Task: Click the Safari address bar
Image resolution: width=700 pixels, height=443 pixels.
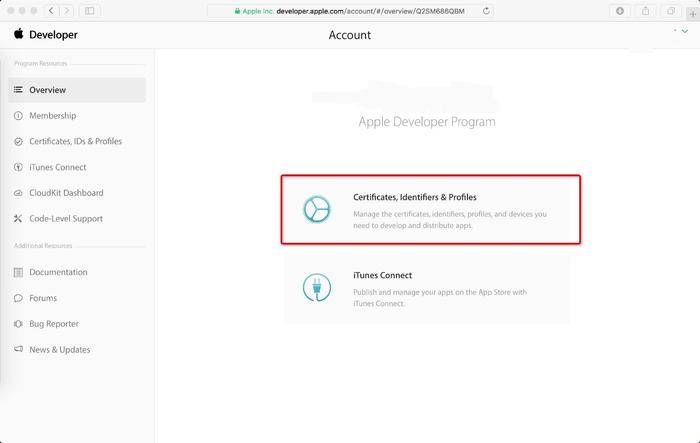Action: pos(350,10)
